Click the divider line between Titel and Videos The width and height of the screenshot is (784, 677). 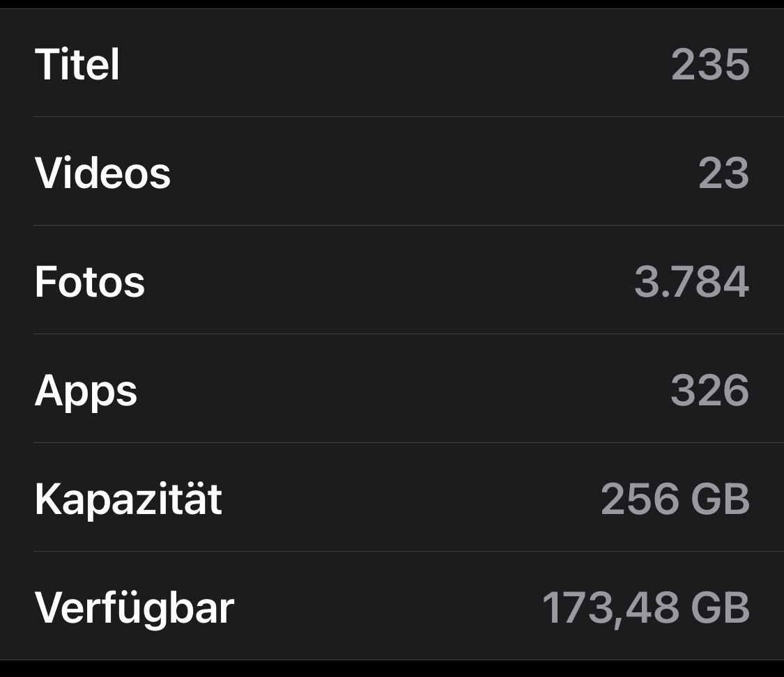pyautogui.click(x=408, y=116)
